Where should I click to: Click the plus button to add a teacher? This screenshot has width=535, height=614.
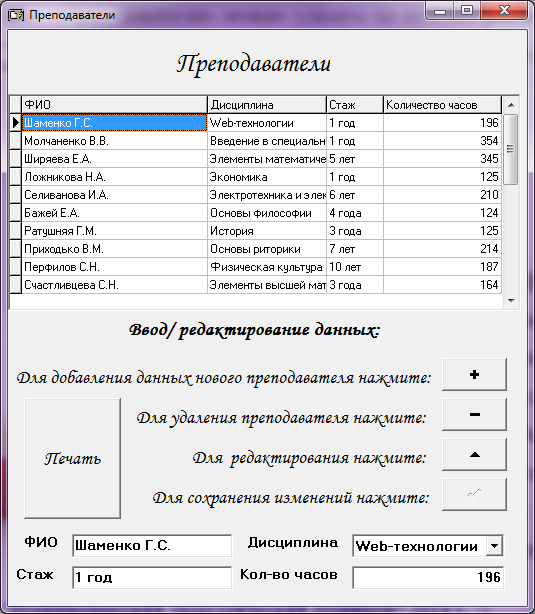click(x=474, y=374)
